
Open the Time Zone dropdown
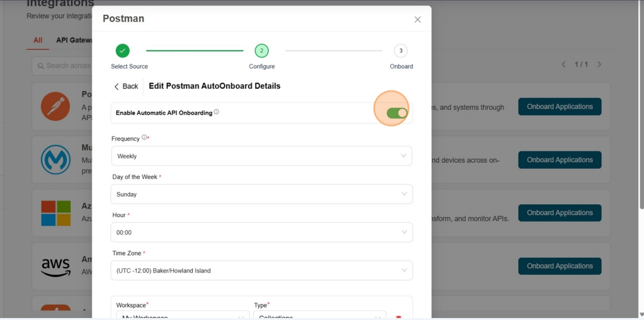261,271
